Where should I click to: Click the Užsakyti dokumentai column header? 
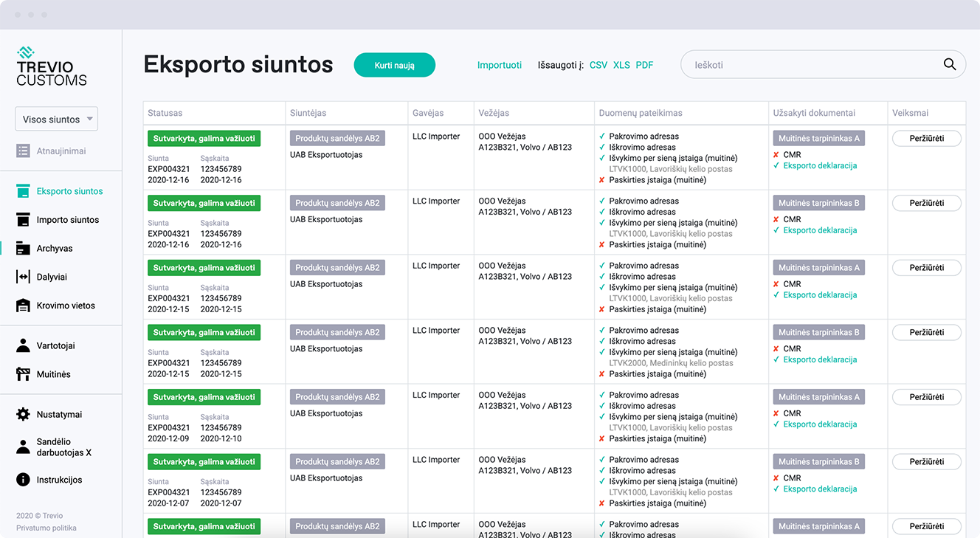point(814,113)
